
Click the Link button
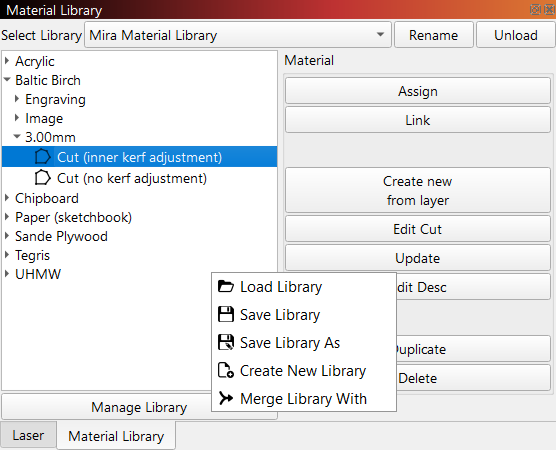(x=418, y=120)
